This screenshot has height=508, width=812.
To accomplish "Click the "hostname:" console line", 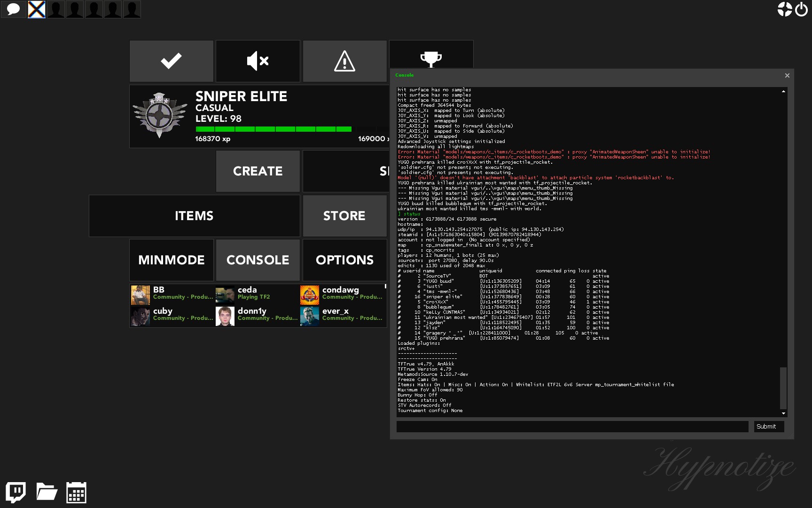I will [410, 224].
